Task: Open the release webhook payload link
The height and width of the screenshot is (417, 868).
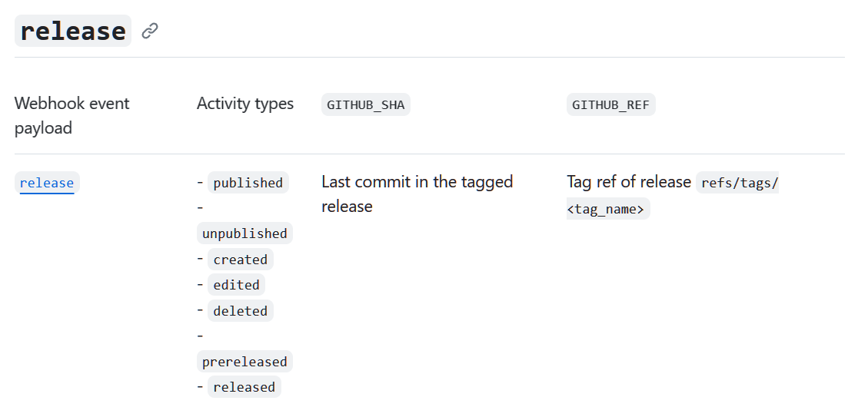Action: 47,183
